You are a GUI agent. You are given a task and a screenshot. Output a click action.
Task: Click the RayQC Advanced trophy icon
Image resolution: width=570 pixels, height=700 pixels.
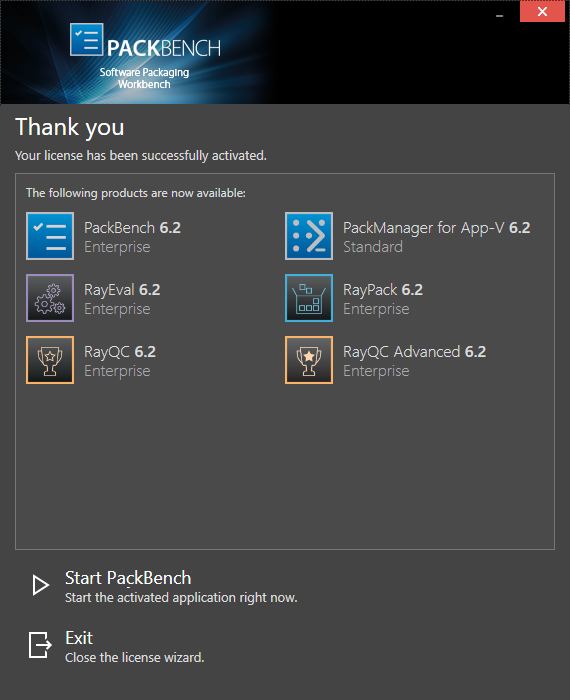coord(309,360)
